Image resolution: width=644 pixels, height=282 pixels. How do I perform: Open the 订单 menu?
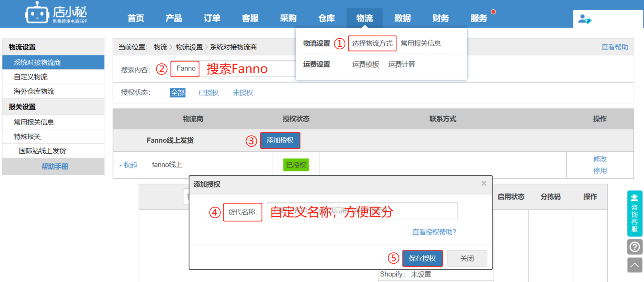coord(212,18)
